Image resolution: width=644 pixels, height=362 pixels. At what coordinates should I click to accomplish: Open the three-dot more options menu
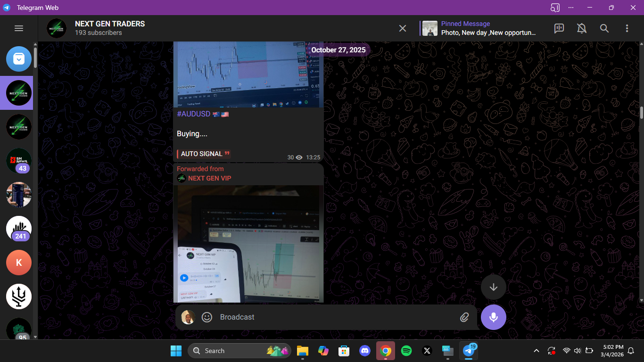[627, 28]
